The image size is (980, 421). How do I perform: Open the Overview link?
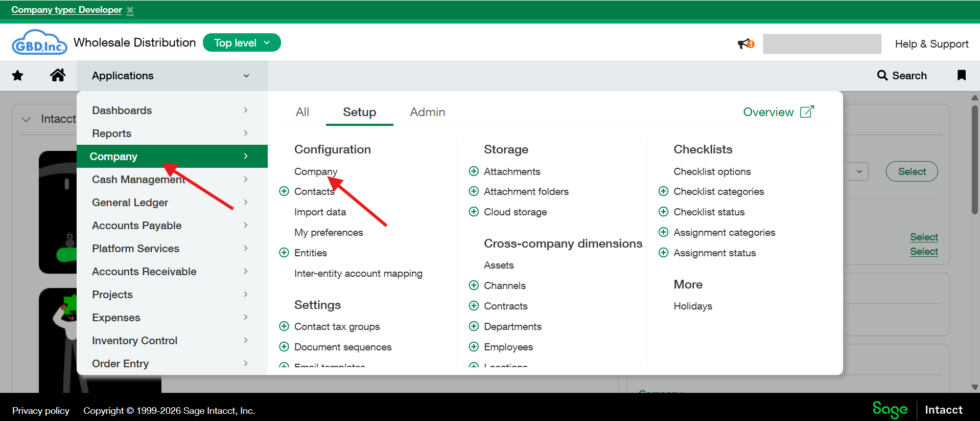click(778, 112)
